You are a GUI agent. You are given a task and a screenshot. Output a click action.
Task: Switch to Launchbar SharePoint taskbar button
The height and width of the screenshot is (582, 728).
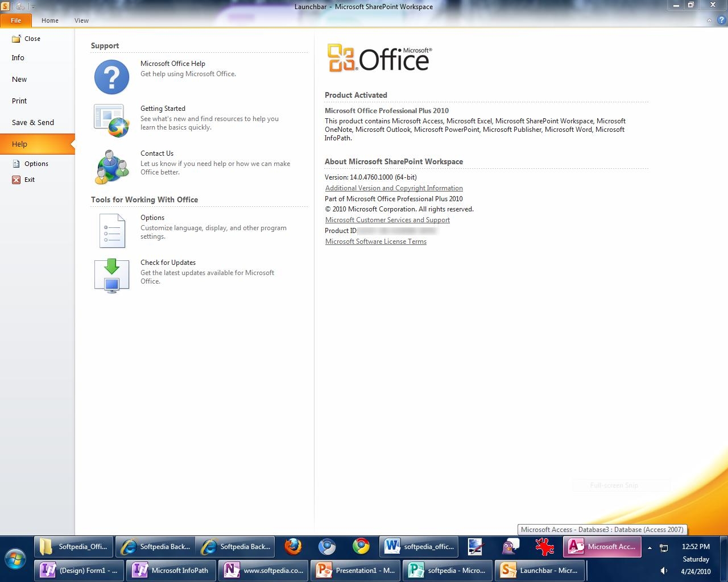[x=540, y=570]
